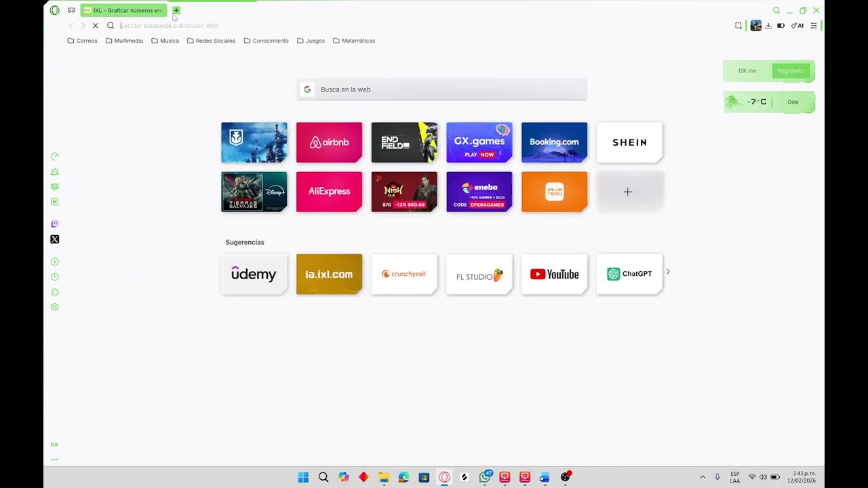Open the World of Warships speed dial
Screen dimensions: 868x488
point(254,142)
